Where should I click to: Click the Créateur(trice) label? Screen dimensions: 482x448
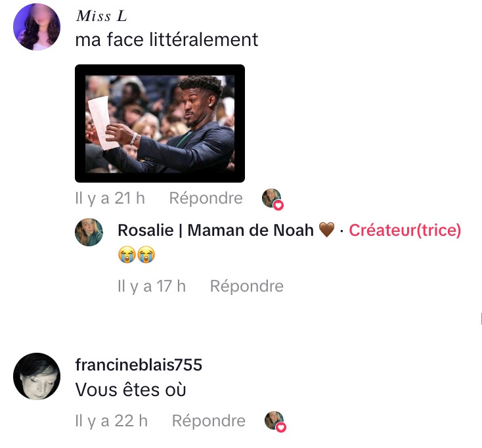[x=405, y=231]
